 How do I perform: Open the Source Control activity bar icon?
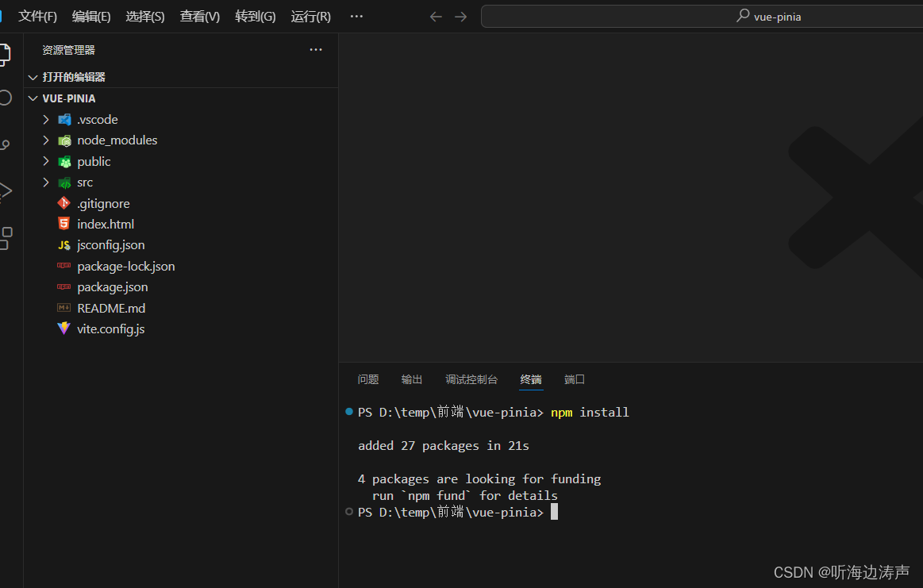(x=5, y=144)
